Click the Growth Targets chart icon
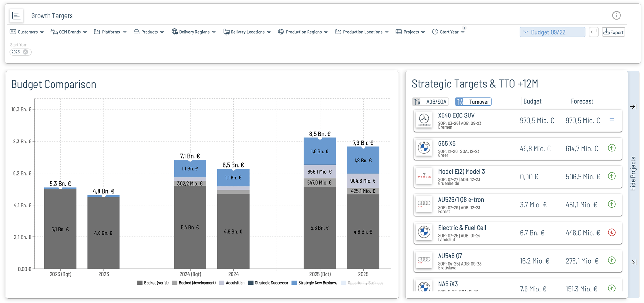The image size is (644, 303). click(x=16, y=15)
